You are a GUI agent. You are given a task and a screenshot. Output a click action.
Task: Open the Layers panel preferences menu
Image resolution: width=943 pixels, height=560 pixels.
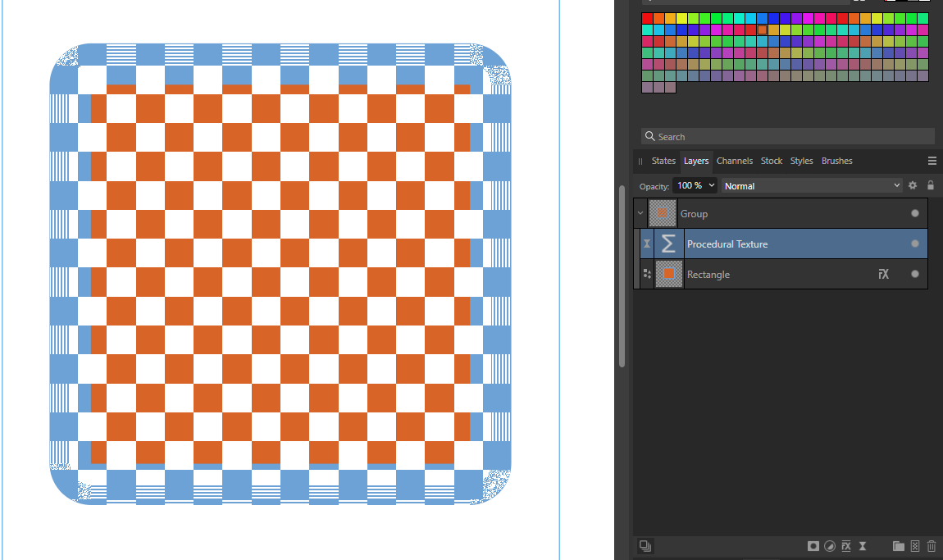tap(932, 161)
